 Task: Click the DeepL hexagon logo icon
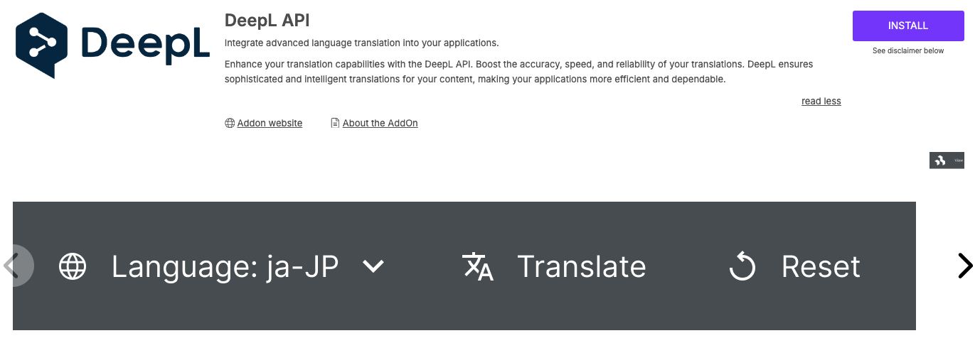[42, 45]
